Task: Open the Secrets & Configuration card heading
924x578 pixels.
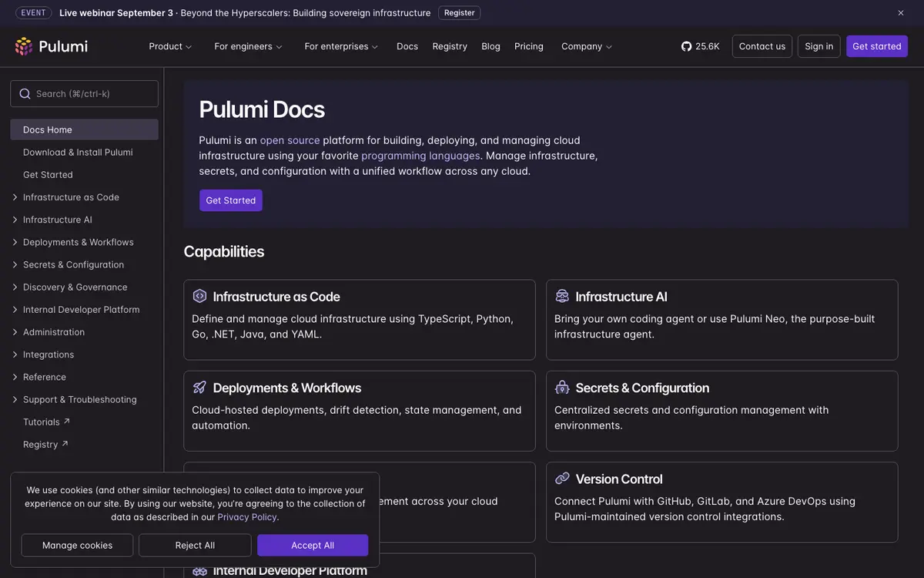Action: (642, 388)
